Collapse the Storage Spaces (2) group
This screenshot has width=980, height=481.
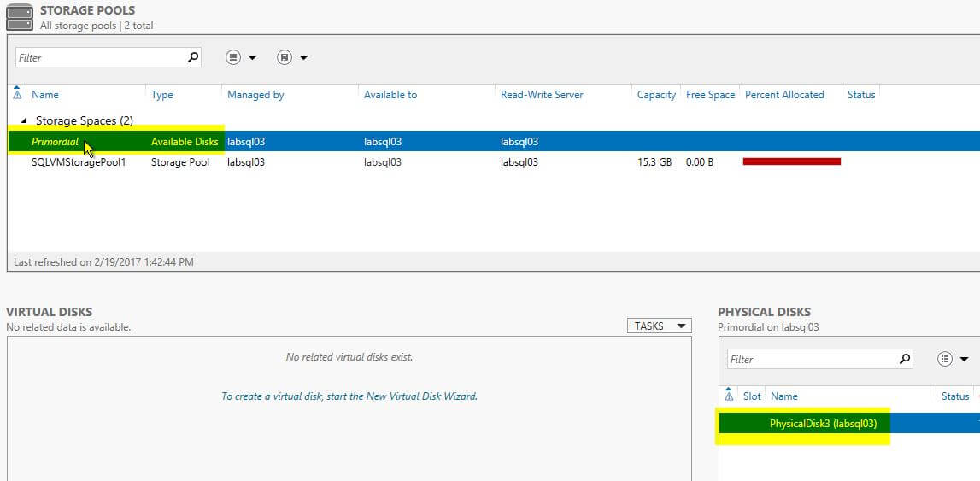[24, 120]
